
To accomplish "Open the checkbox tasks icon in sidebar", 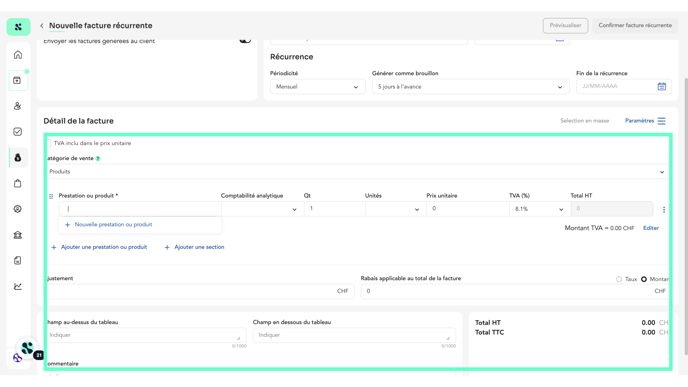I will 18,132.
